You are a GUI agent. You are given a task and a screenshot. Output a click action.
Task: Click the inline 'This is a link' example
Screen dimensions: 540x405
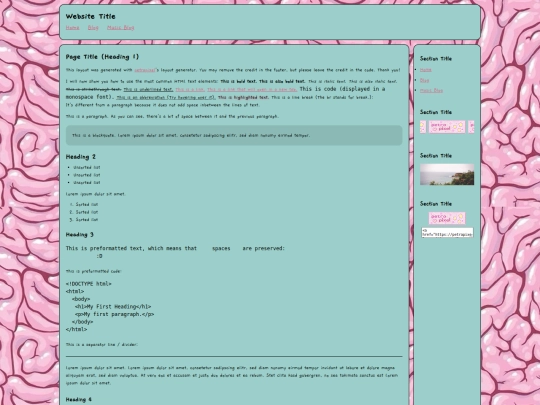pos(190,89)
